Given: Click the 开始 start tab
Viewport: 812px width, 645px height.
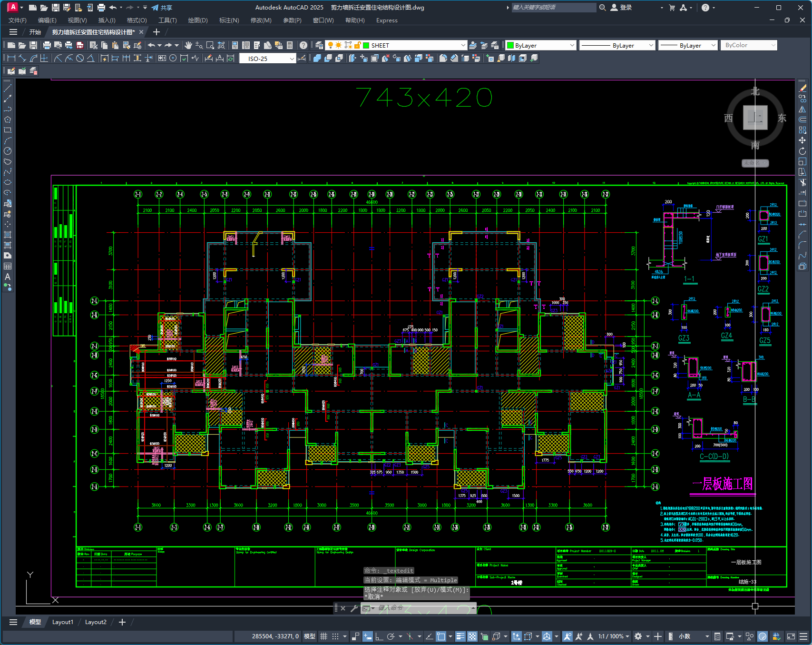Looking at the screenshot, I should (35, 32).
